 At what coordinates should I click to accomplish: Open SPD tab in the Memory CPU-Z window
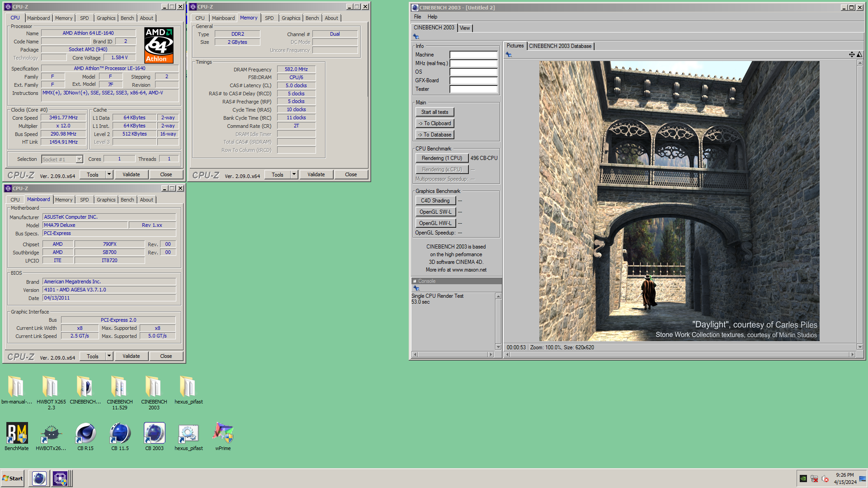point(269,18)
